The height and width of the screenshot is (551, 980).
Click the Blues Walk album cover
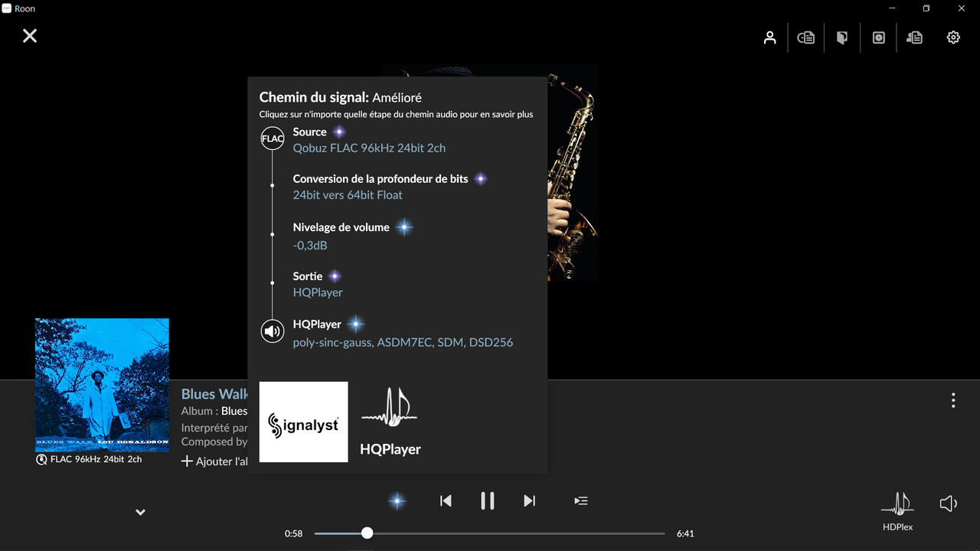tap(102, 385)
